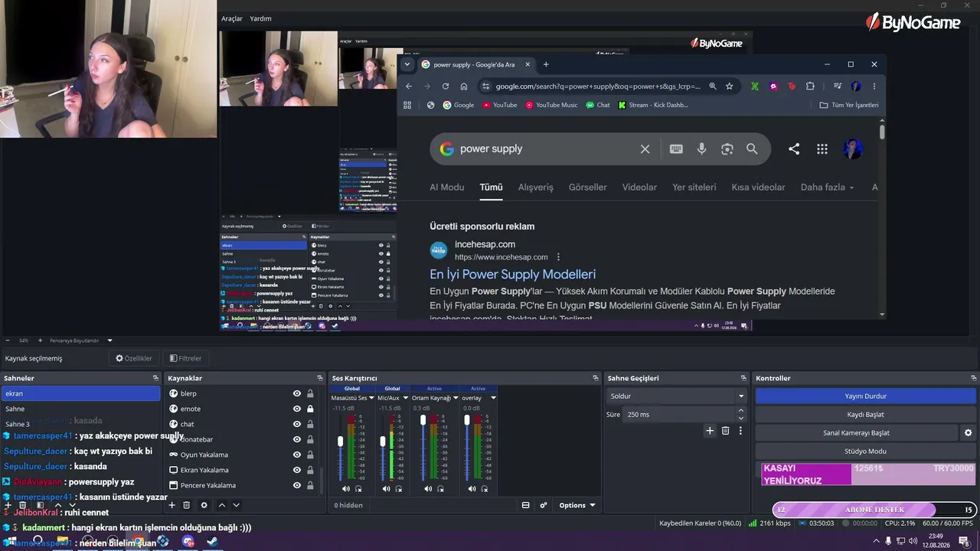Open Chrome's three-dot menu
The image size is (980, 551).
[x=874, y=86]
